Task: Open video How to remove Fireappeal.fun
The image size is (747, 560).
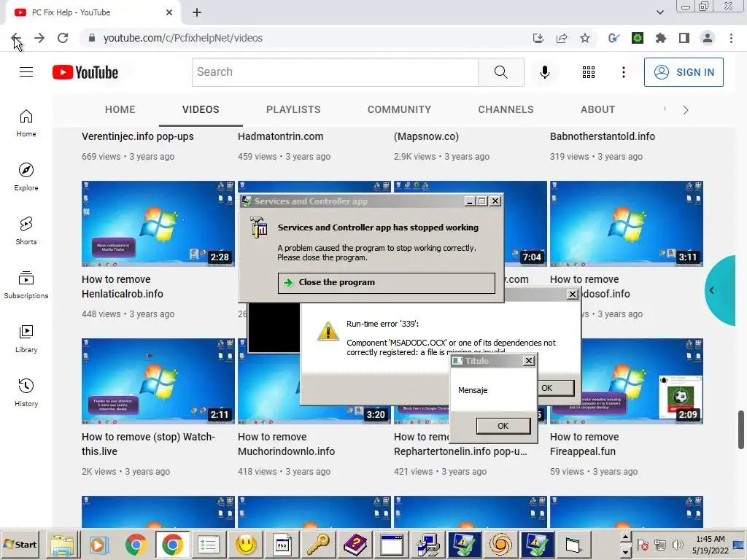Action: pyautogui.click(x=584, y=444)
